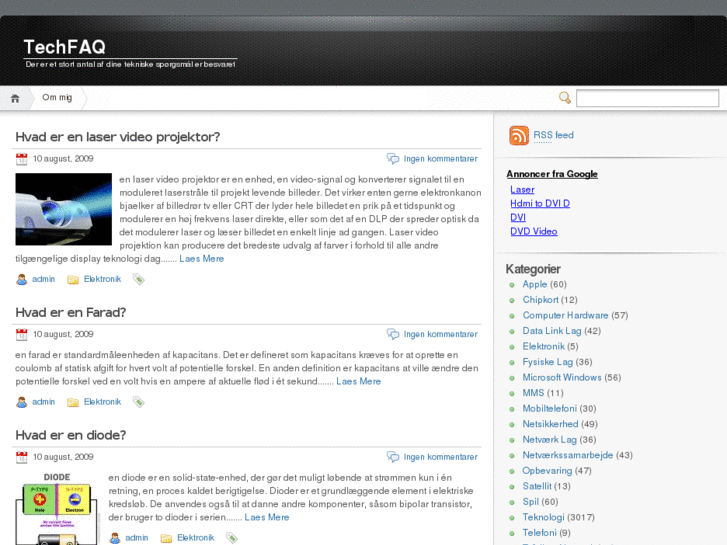Click comment bubble icon on diode post

pyautogui.click(x=393, y=457)
